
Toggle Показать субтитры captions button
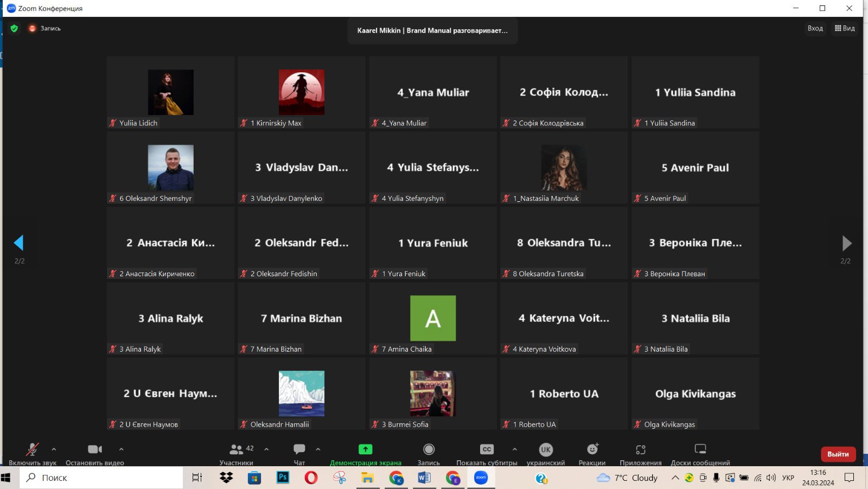tap(487, 454)
